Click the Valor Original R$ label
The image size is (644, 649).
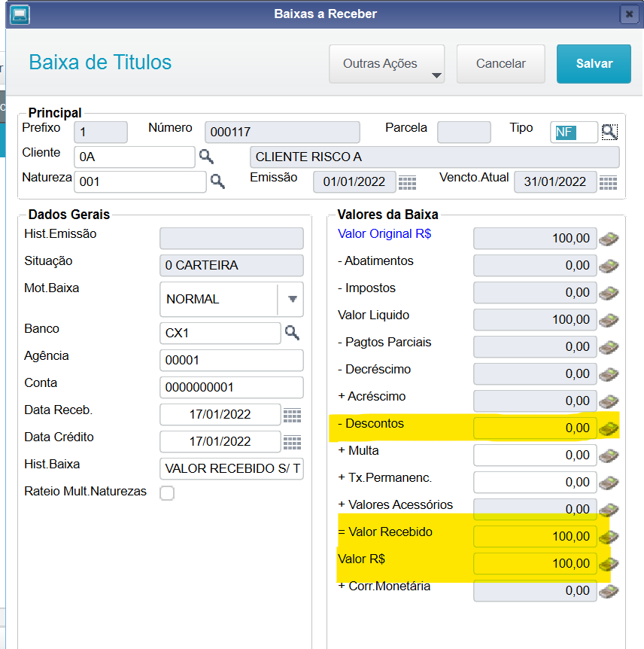[384, 234]
